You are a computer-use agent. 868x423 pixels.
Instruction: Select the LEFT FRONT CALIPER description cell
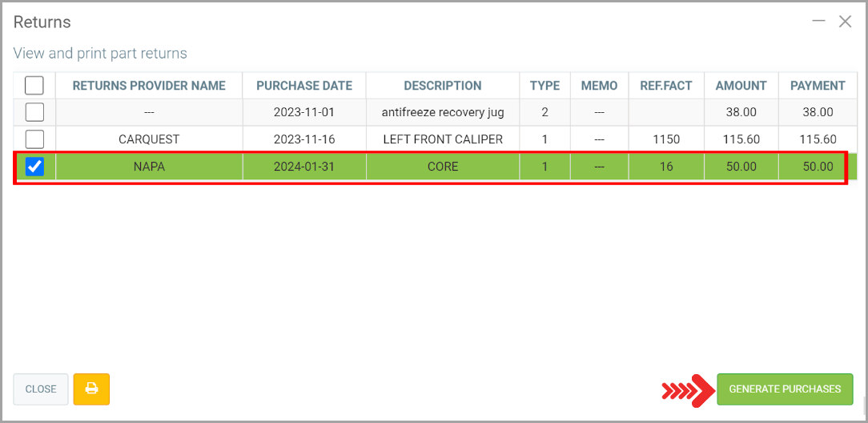click(x=443, y=139)
